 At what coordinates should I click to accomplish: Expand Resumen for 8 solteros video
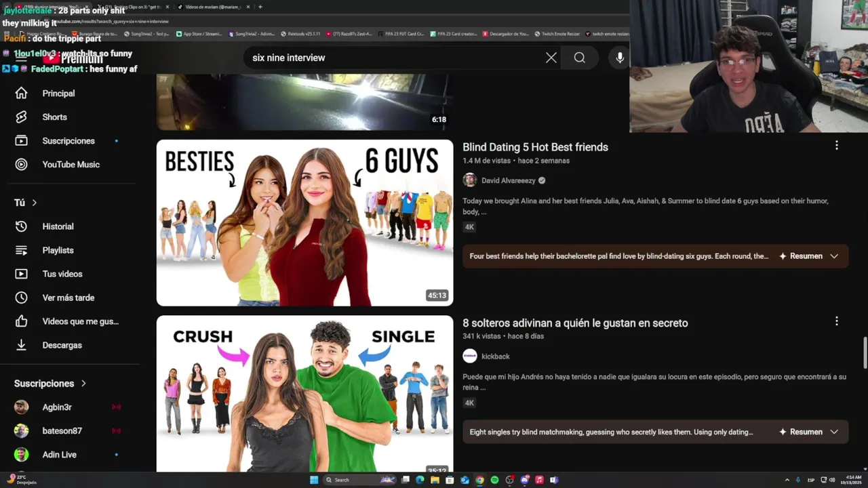pyautogui.click(x=808, y=432)
